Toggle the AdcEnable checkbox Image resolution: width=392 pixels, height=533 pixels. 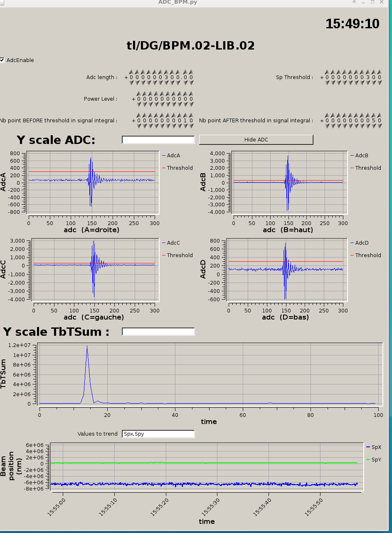pyautogui.click(x=2, y=60)
